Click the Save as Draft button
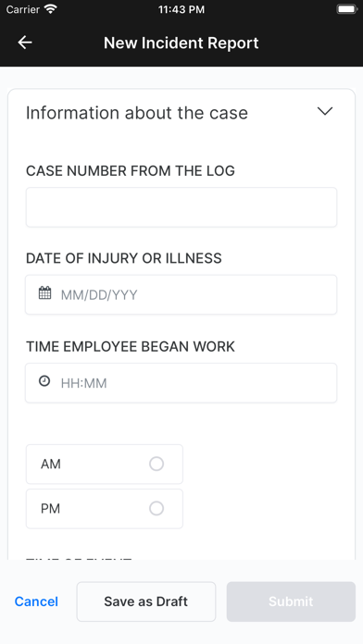 pos(146,601)
